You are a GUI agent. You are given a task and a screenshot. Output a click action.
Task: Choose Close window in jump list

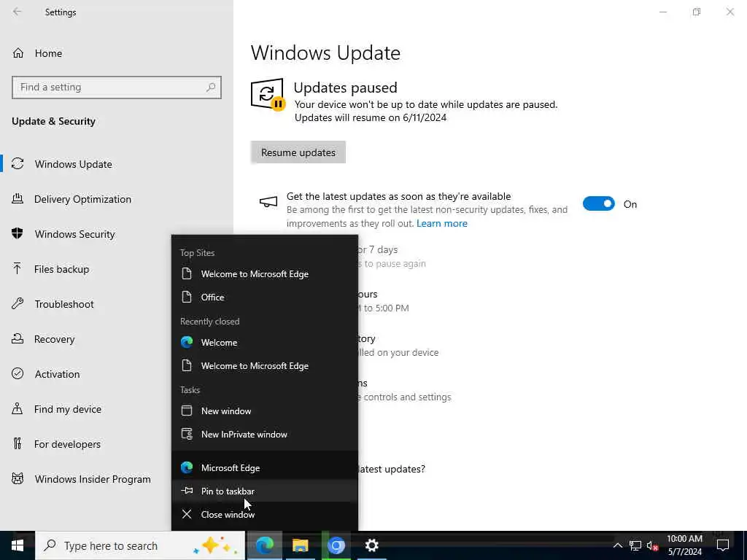click(x=264, y=514)
